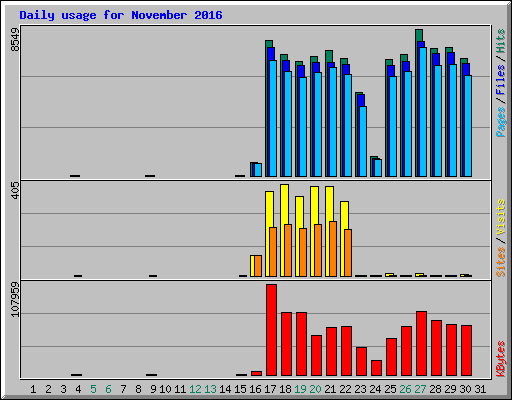Click the green "Hits" legend label

pyautogui.click(x=500, y=41)
